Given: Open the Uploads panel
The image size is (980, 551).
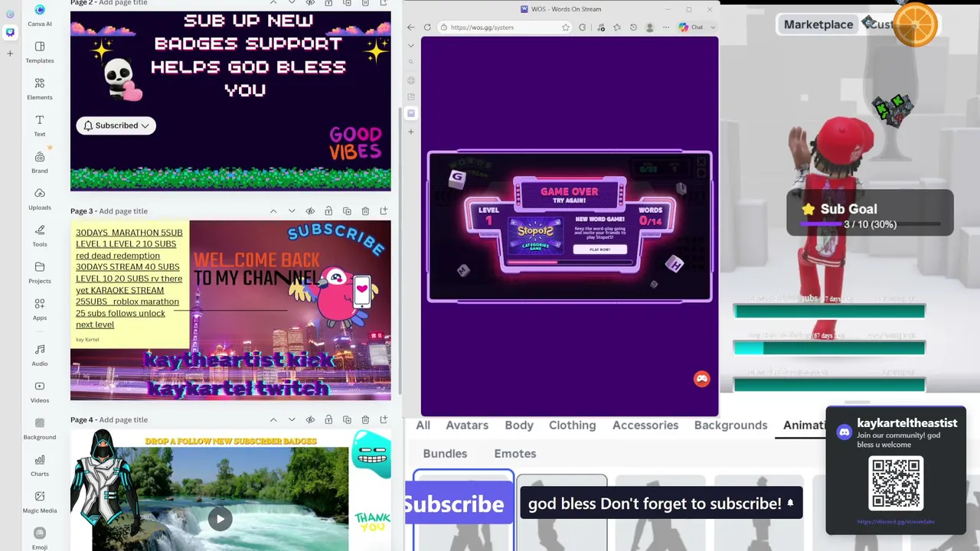Looking at the screenshot, I should click(x=40, y=198).
